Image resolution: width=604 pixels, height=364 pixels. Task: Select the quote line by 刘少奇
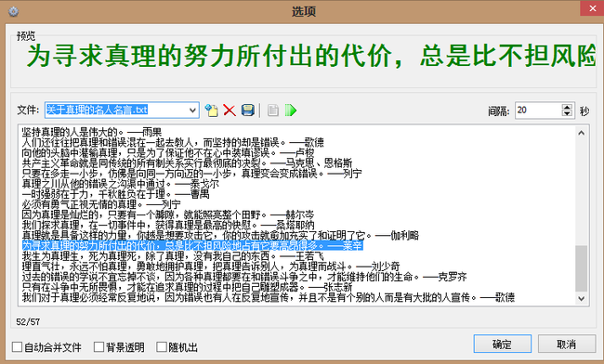211,266
